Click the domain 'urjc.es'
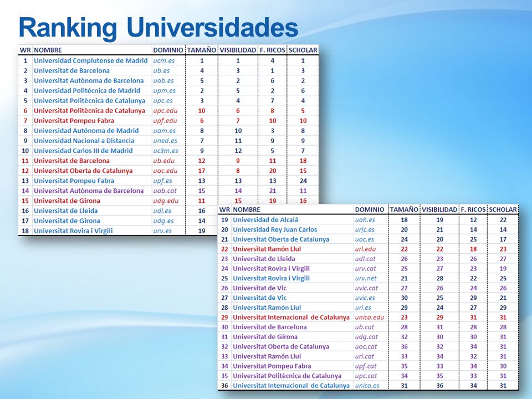This screenshot has width=532, height=399. click(x=365, y=229)
